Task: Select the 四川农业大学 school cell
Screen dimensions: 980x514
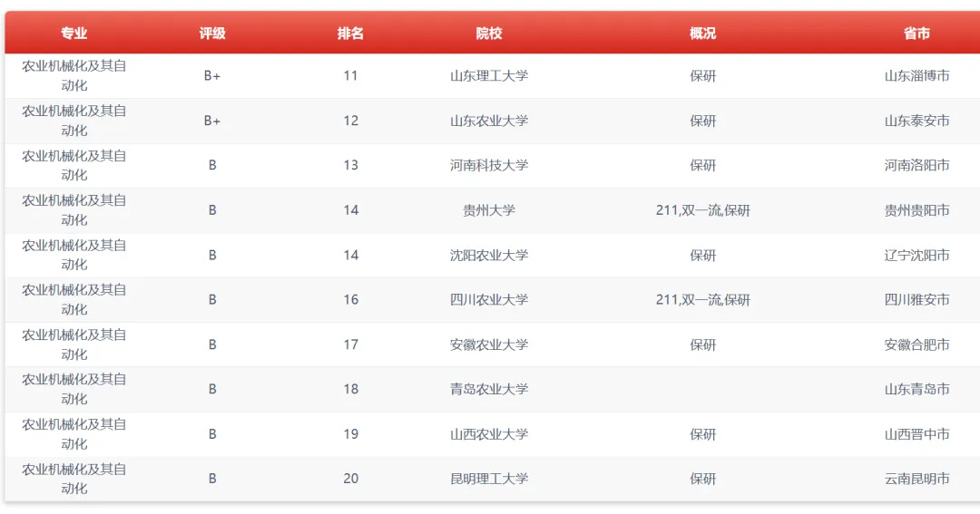Action: coord(489,299)
